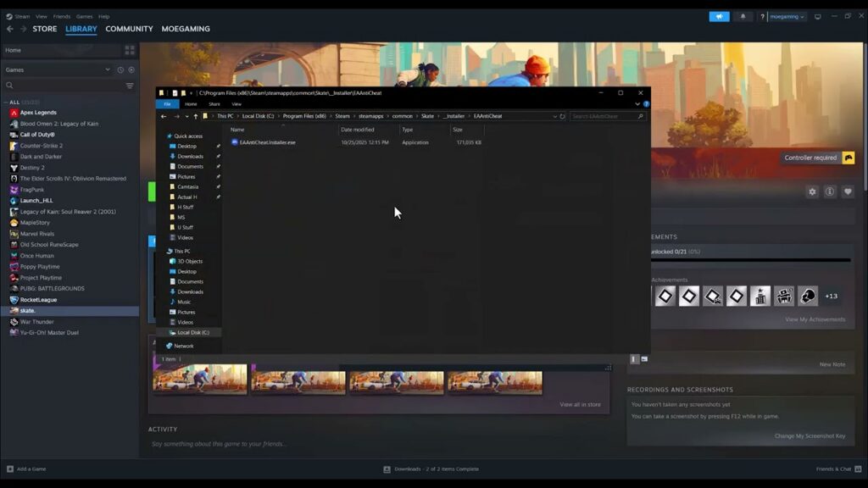Click View all in store link
This screenshot has width=868, height=488.
pos(580,404)
